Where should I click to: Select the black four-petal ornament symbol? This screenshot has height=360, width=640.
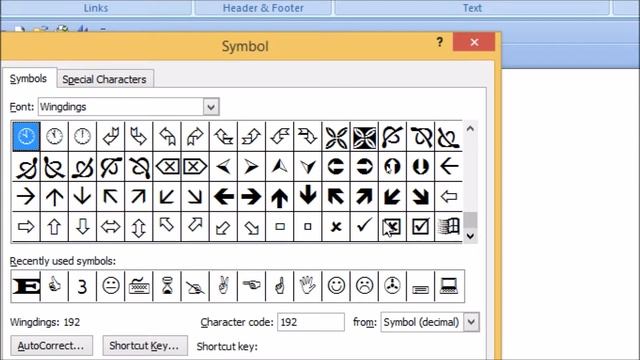tap(364, 136)
